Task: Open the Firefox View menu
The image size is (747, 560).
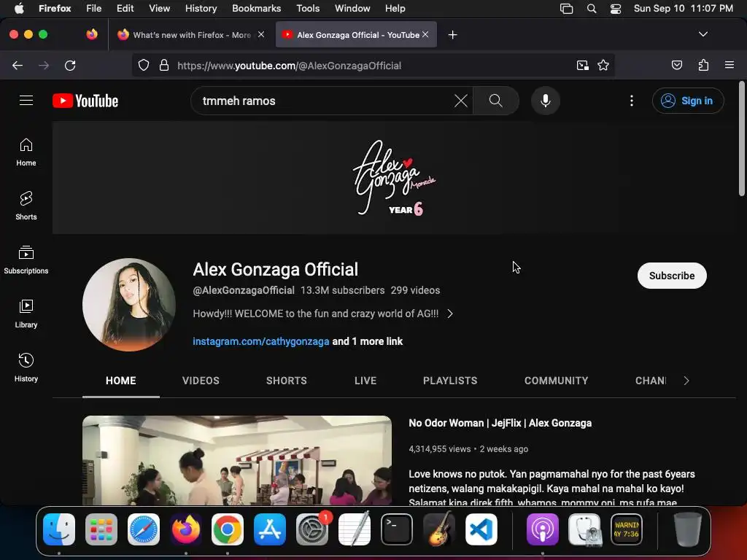Action: click(x=159, y=9)
